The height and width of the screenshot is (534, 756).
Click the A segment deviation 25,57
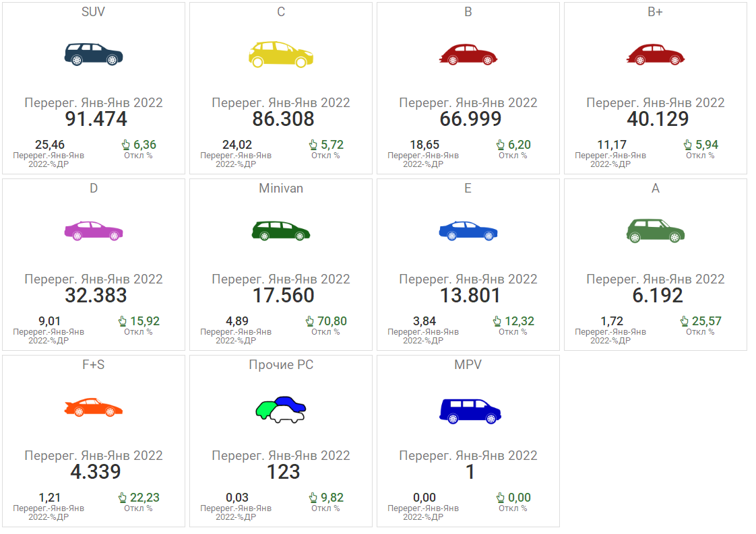point(707,321)
